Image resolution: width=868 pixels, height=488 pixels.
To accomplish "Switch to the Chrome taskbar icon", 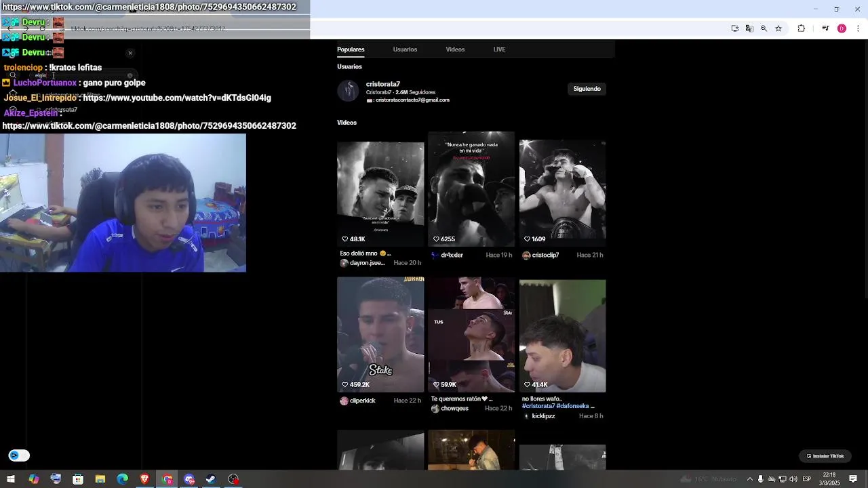I will pyautogui.click(x=167, y=479).
